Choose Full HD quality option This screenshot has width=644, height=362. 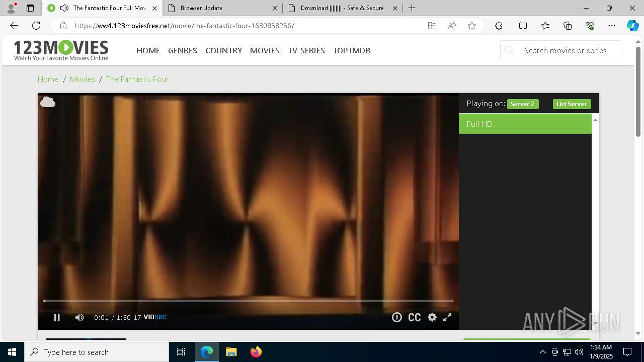pyautogui.click(x=525, y=124)
